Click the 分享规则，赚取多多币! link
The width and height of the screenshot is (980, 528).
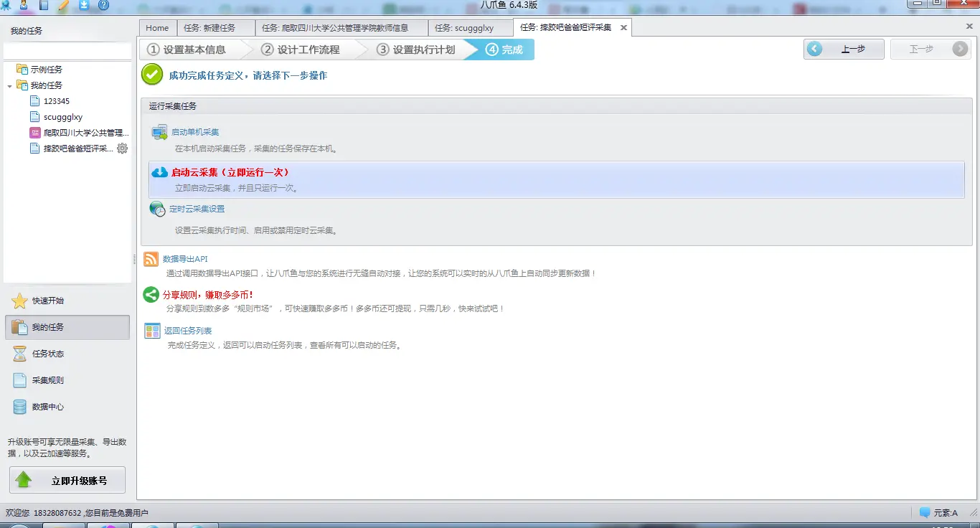point(208,295)
